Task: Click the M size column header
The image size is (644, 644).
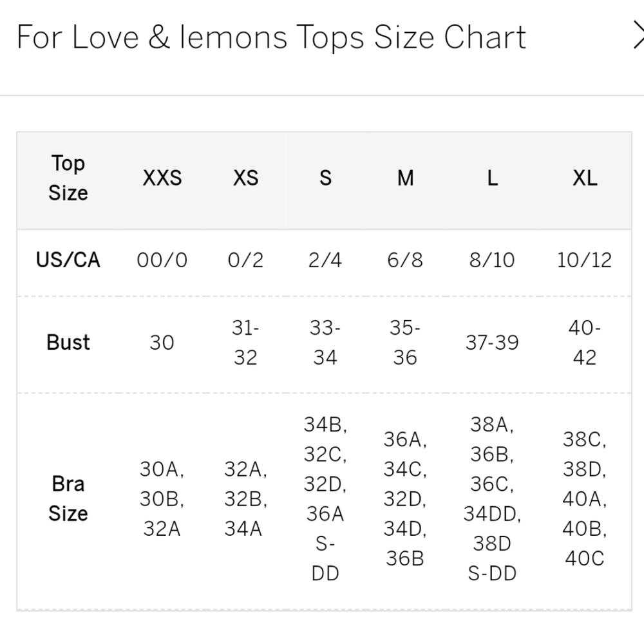Action: coord(405,178)
